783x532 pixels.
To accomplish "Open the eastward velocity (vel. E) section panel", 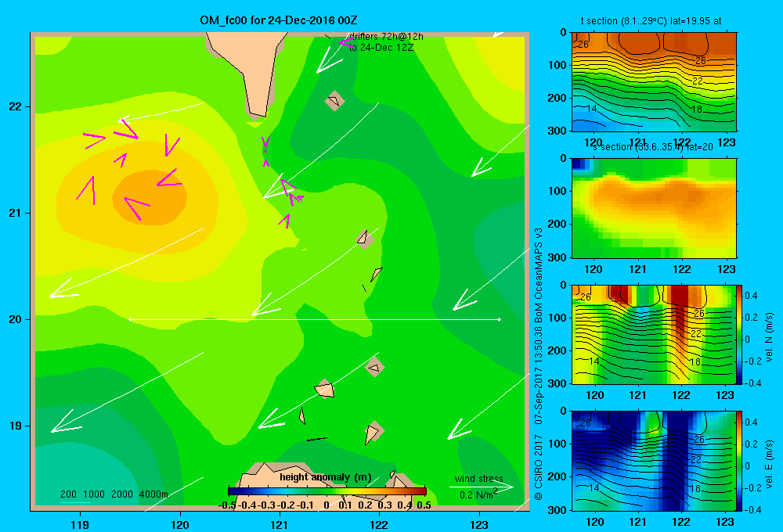I will point(654,461).
